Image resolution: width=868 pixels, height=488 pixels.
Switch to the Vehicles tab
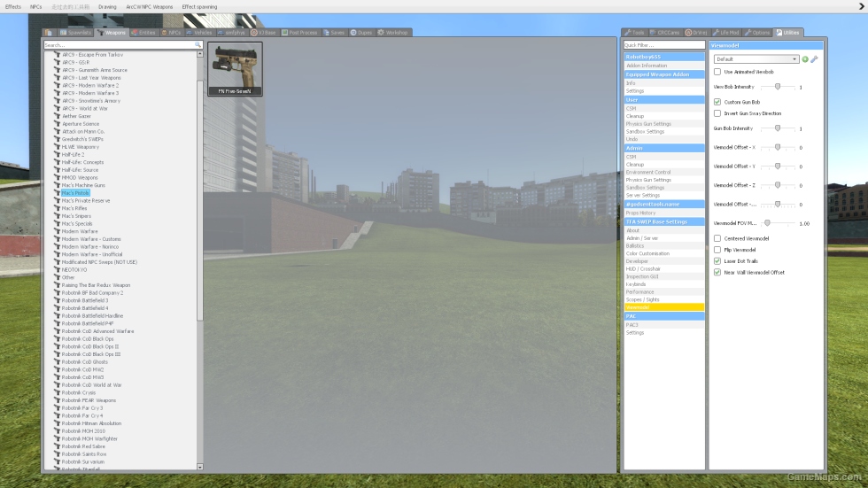199,33
